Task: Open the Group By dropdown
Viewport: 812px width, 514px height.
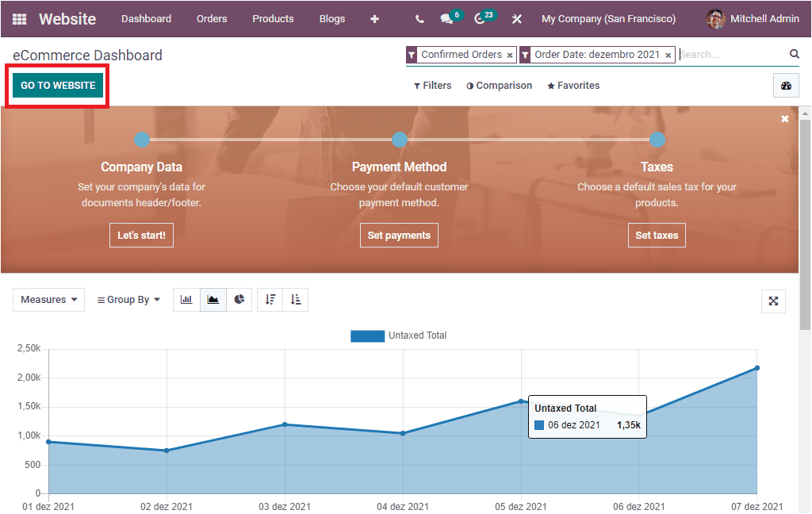Action: 128,299
